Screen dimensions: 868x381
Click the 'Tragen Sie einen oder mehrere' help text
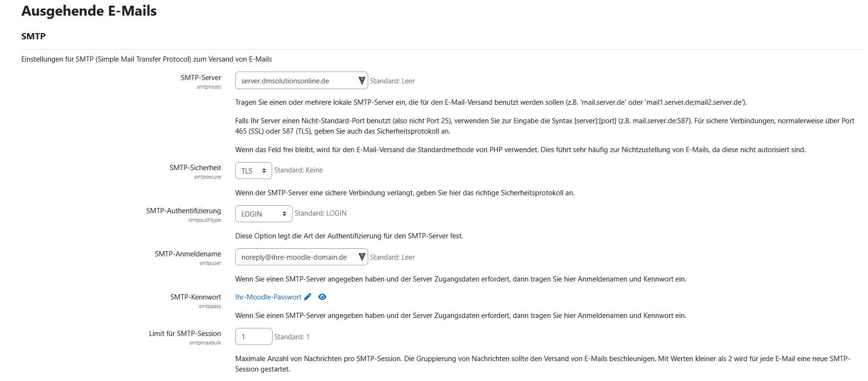pyautogui.click(x=491, y=102)
